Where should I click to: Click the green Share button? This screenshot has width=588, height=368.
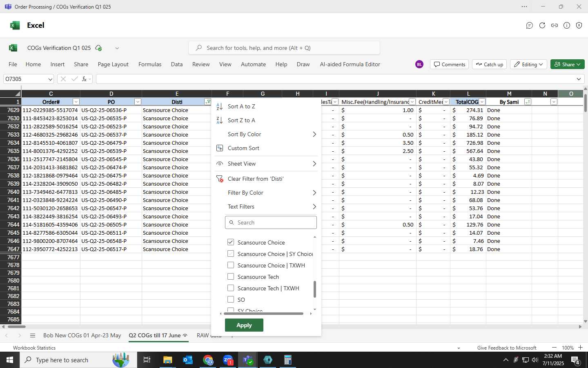568,64
